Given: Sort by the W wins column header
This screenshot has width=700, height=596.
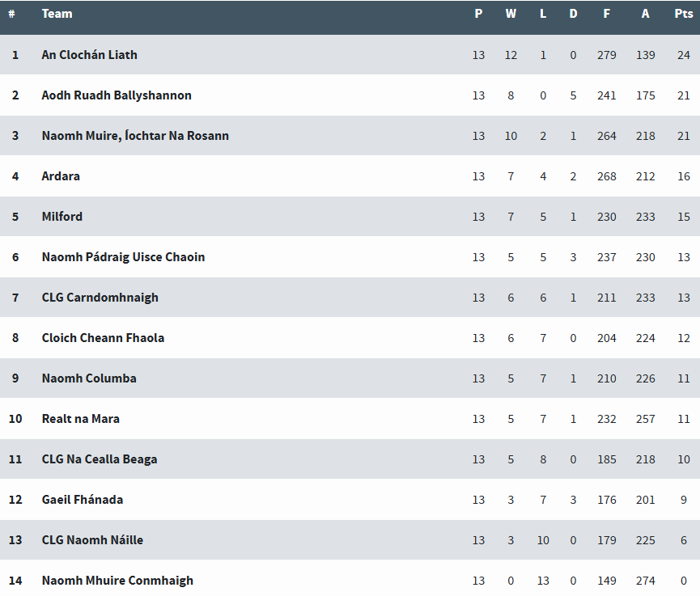Looking at the screenshot, I should (511, 14).
